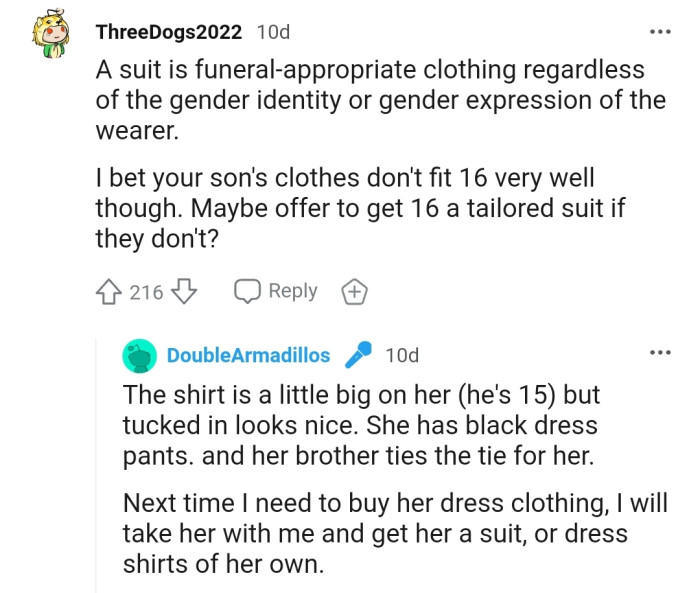This screenshot has width=700, height=593.
Task: Click the speech bubble Reply icon
Action: 247,291
